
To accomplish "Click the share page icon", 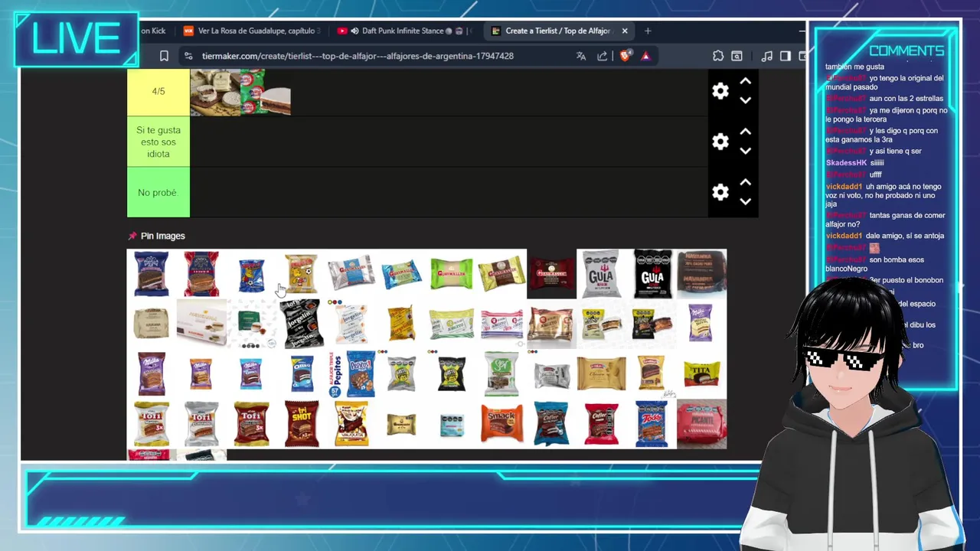I will point(603,56).
